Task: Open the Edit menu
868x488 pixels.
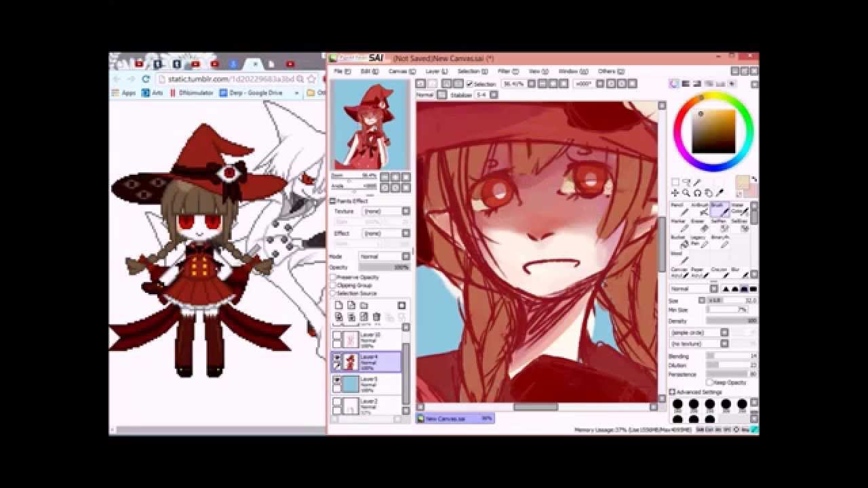Action: pyautogui.click(x=369, y=71)
